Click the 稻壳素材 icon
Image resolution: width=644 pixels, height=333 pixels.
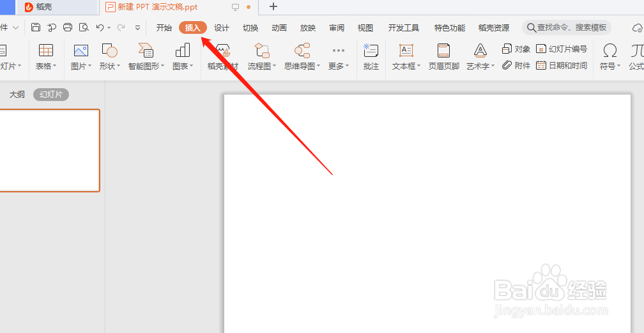[222, 50]
